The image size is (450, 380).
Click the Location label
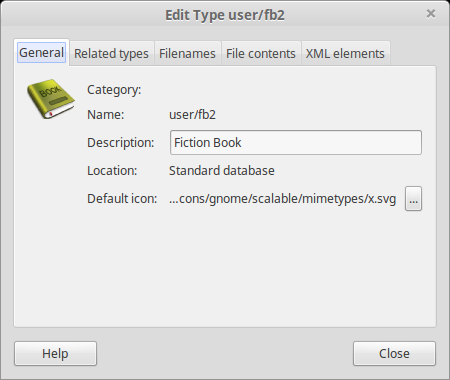(112, 171)
